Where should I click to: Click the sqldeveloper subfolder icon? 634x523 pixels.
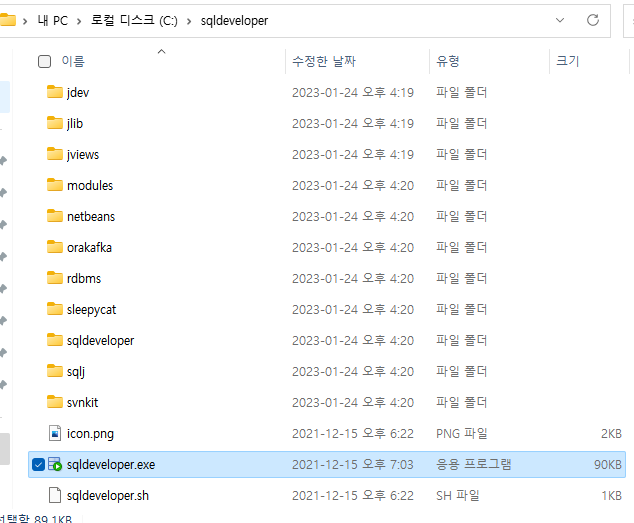tap(55, 340)
